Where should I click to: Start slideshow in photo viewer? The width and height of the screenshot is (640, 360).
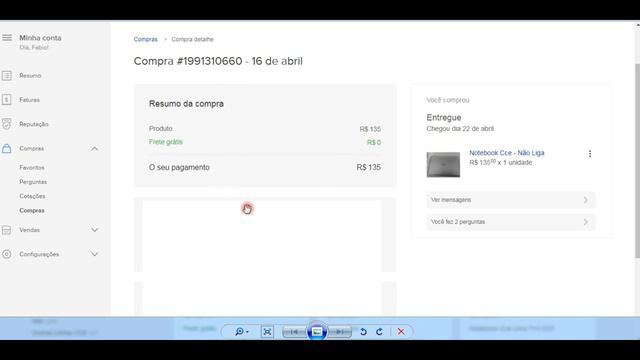[x=317, y=332]
